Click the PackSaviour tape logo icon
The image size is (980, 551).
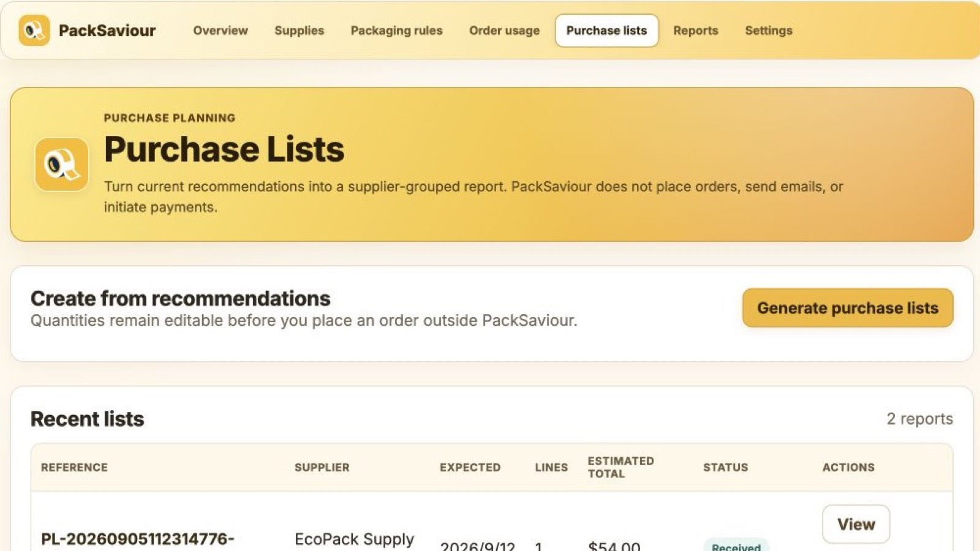pos(34,31)
